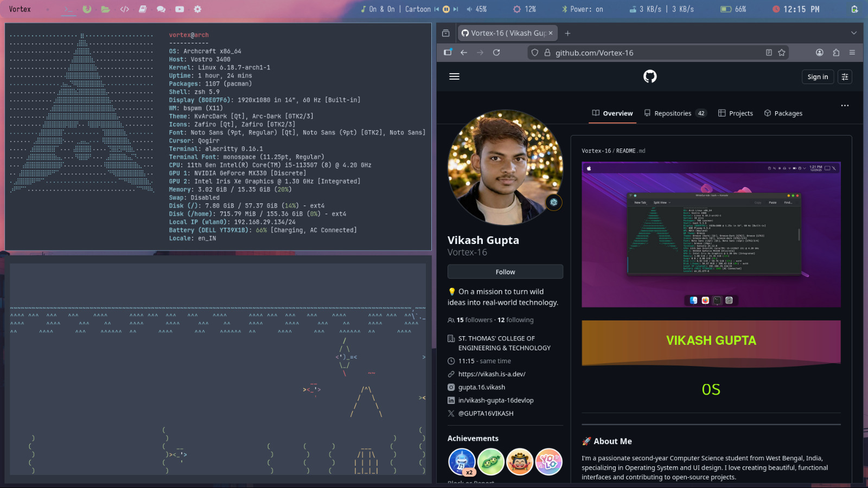Image resolution: width=868 pixels, height=488 pixels.
Task: Pause the music with the pause button
Action: (x=446, y=9)
